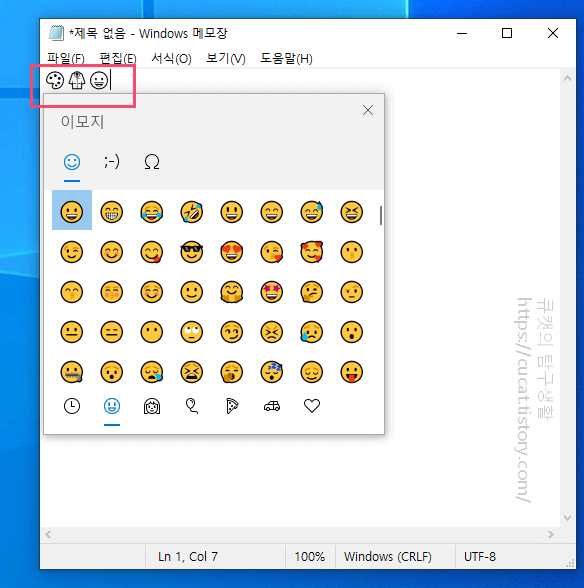Click the 'UTF-8' encoding status text
This screenshot has height=588, width=584.
[480, 556]
